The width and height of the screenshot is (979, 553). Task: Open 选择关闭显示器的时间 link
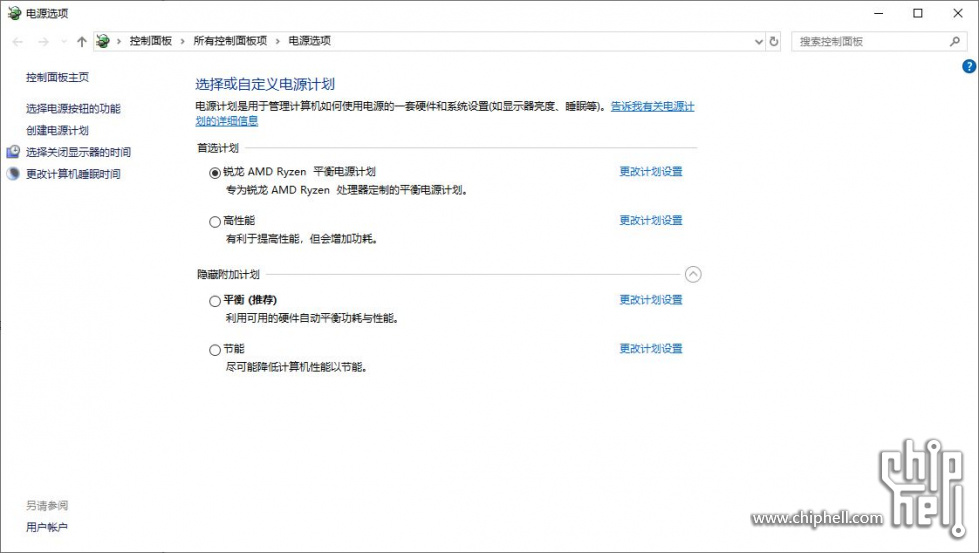79,152
